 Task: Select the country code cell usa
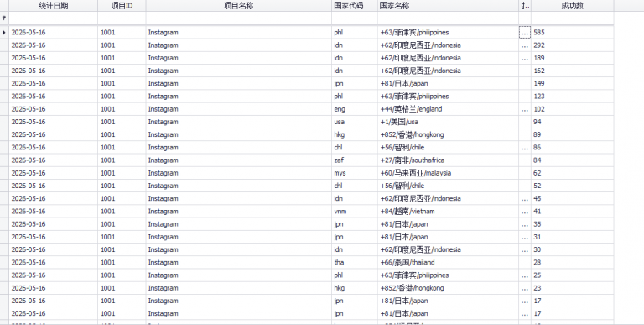click(x=355, y=122)
